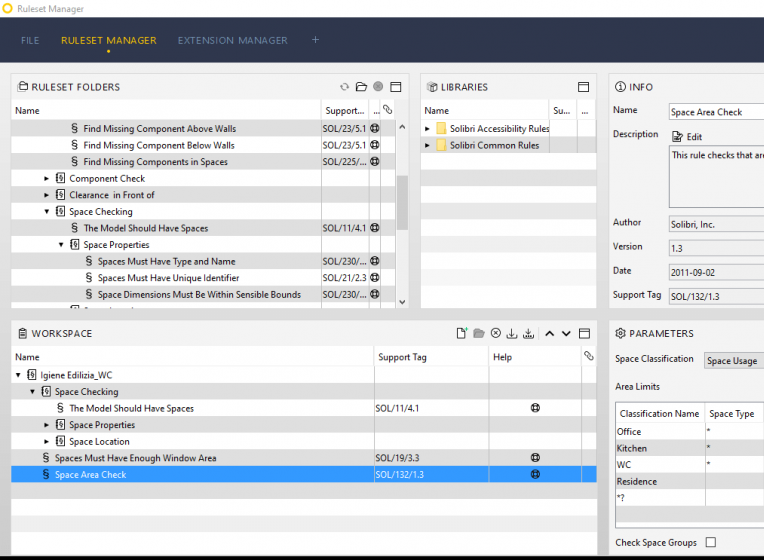This screenshot has width=764, height=560.
Task: Click the close ruleset icon in Workspace
Action: pos(496,333)
